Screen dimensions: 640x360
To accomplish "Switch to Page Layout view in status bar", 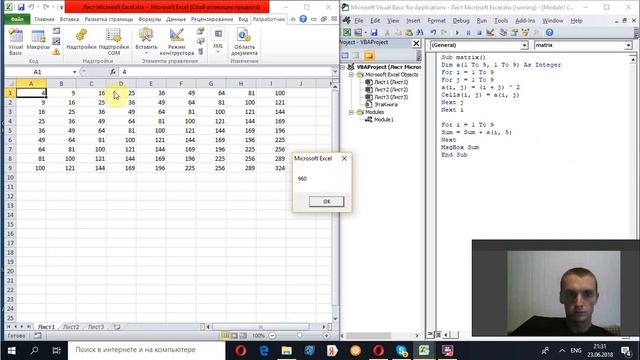I will point(234,336).
